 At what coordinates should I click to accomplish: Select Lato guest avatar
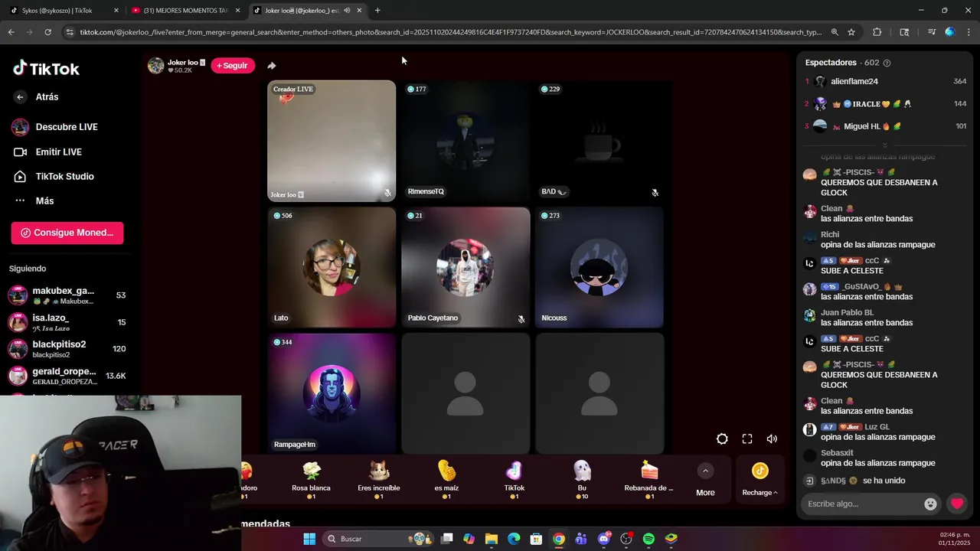click(x=332, y=267)
